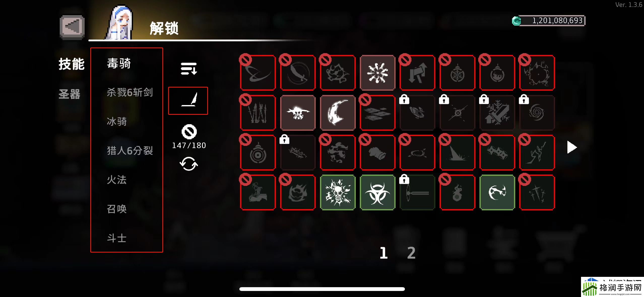The image size is (644, 297).
Task: Select the exploding skull skill icon
Action: pos(338,193)
